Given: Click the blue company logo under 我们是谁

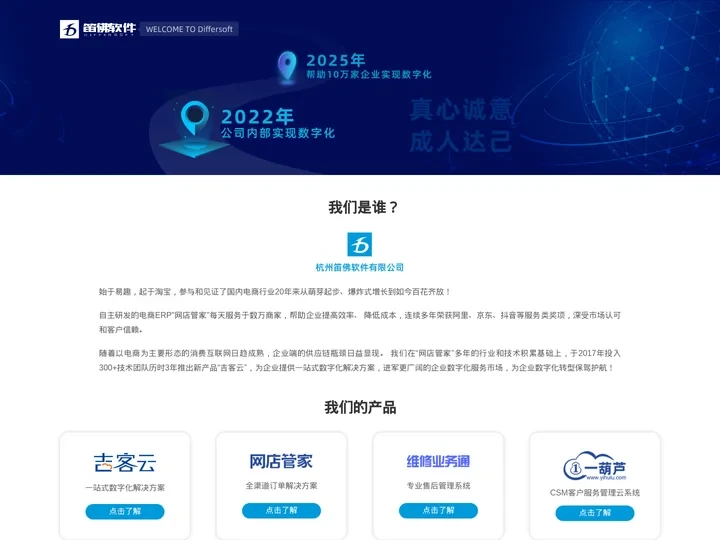Looking at the screenshot, I should [360, 244].
